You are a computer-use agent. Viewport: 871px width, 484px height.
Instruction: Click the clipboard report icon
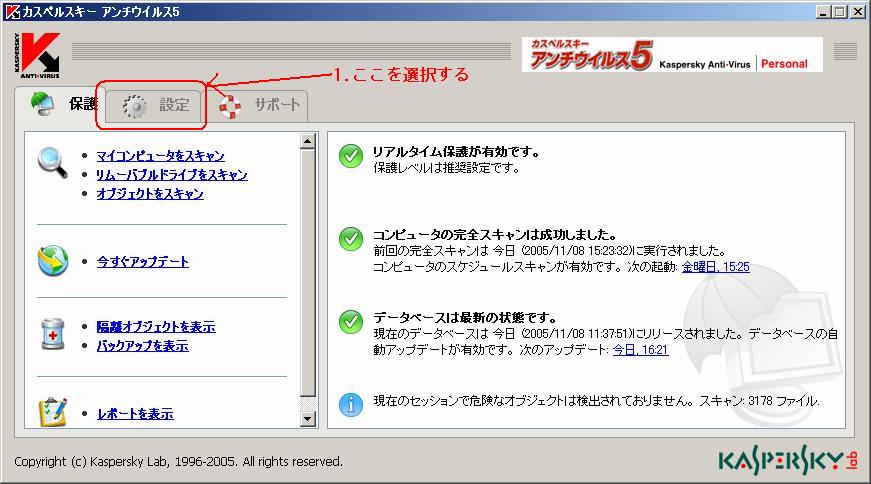click(53, 412)
